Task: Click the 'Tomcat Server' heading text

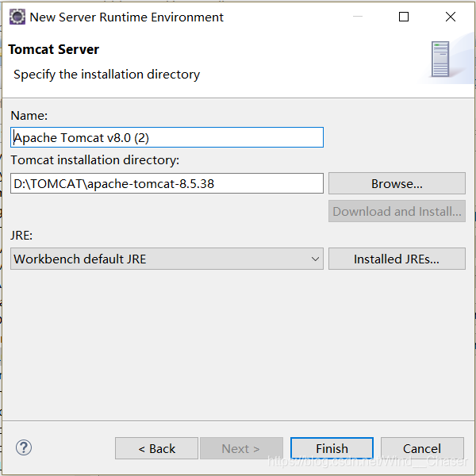Action: (54, 49)
